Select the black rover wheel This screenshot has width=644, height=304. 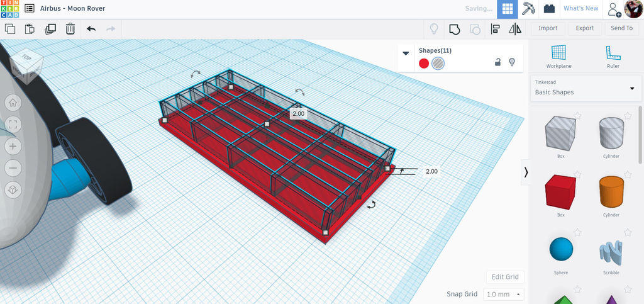[x=95, y=160]
